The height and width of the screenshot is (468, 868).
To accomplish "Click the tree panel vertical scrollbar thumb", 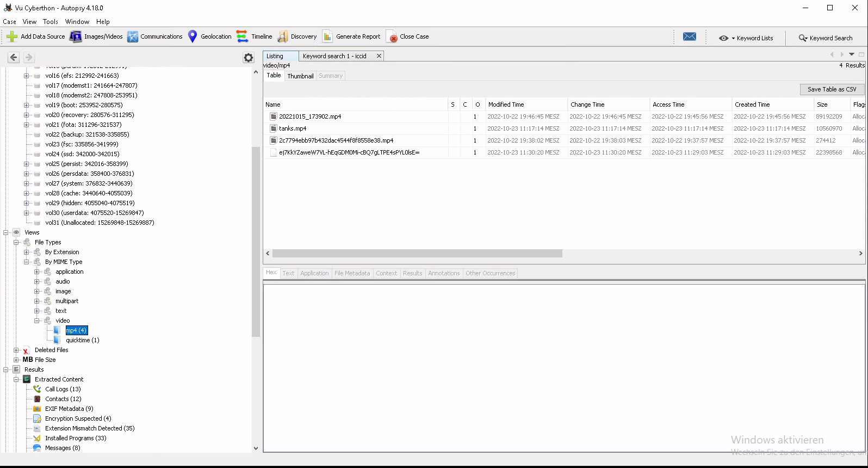I will click(256, 242).
